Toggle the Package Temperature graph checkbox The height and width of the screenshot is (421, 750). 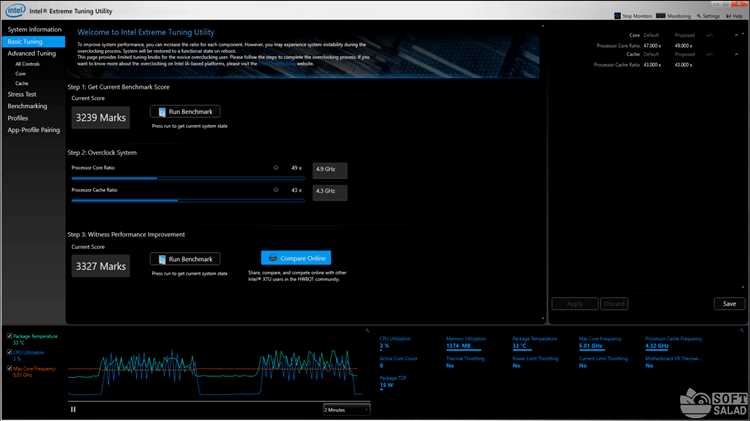click(x=10, y=336)
